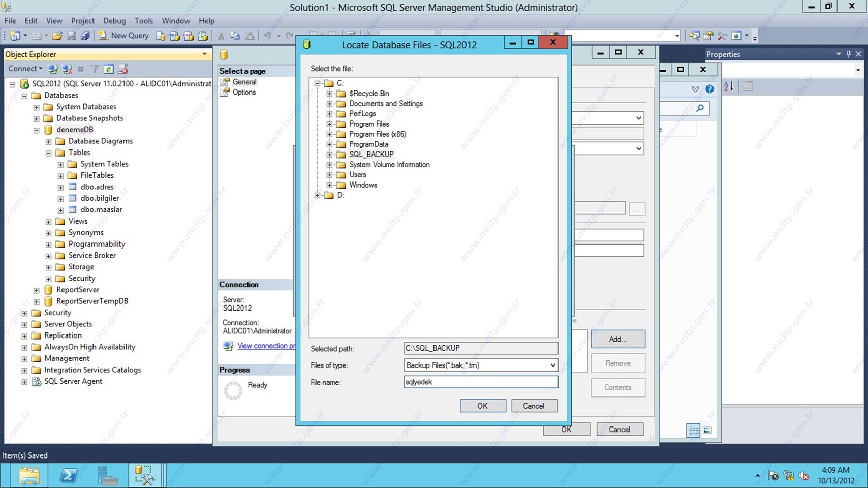Click the New Project icon in toolbar
The image size is (868, 488).
click(x=15, y=36)
